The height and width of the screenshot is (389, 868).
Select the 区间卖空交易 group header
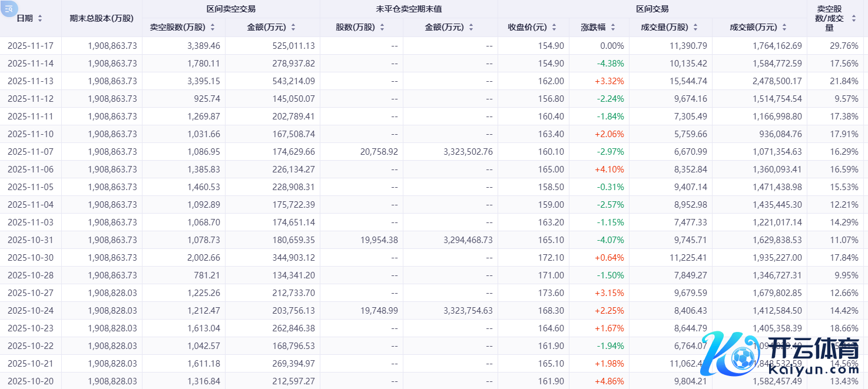click(x=231, y=9)
